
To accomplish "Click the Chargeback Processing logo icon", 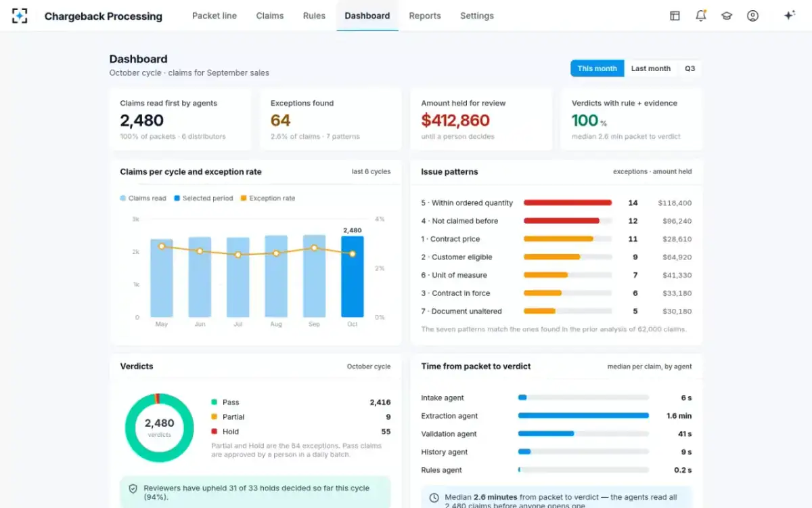I will tap(20, 16).
